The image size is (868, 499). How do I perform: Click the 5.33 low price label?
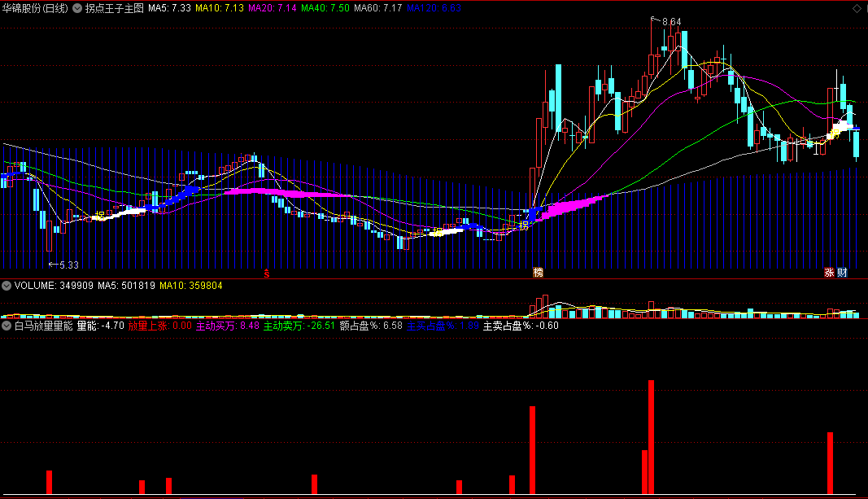[x=69, y=265]
